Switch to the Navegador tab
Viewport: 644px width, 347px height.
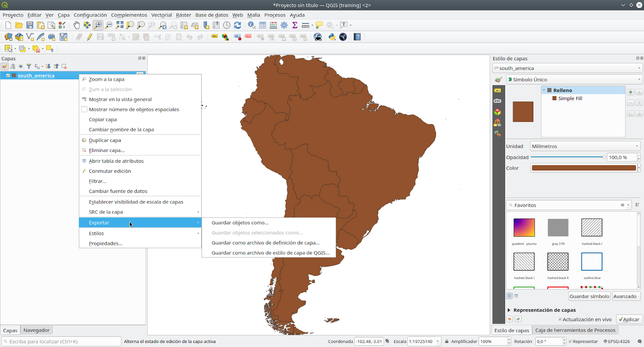[36, 330]
